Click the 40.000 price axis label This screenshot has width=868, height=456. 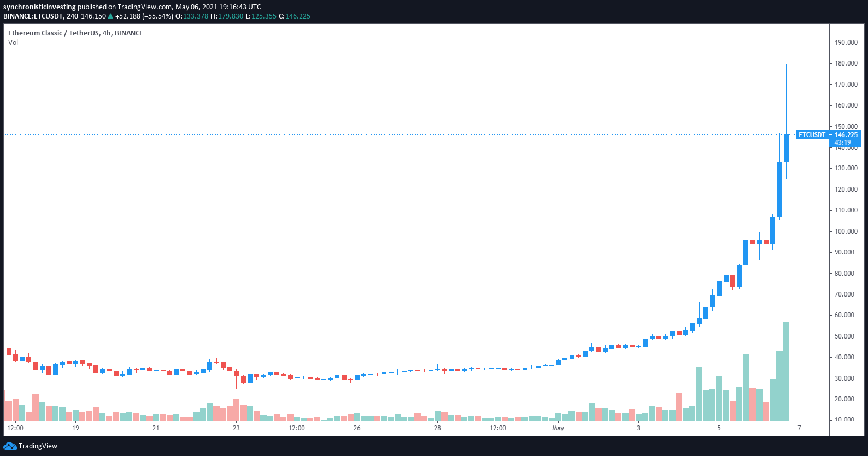point(844,357)
